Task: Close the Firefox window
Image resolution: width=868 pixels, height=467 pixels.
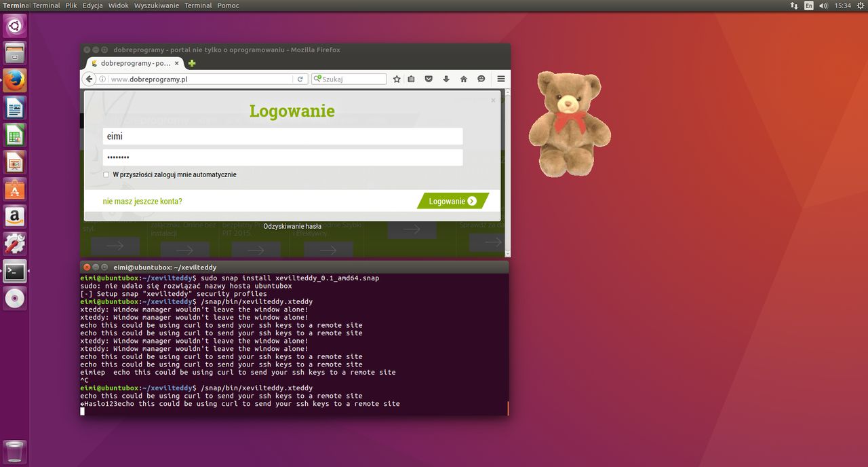Action: 86,50
